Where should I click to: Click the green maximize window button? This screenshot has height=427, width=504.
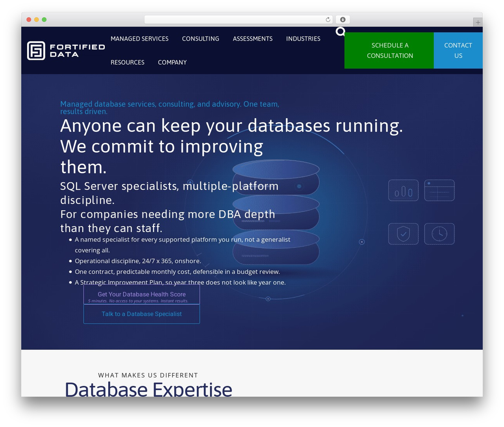coord(44,20)
